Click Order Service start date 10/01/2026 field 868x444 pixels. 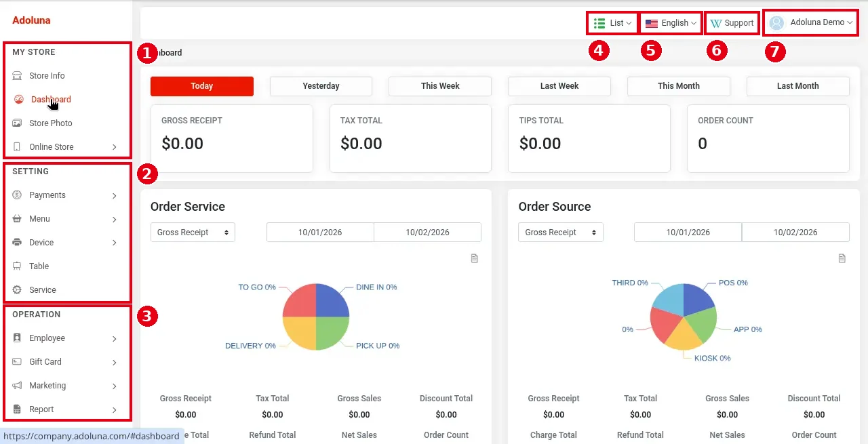pyautogui.click(x=320, y=232)
